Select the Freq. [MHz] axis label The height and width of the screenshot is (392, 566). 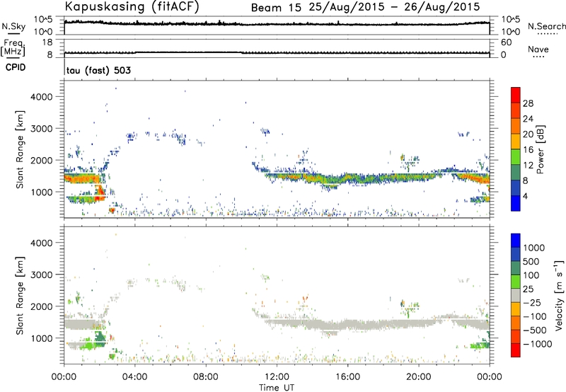[x=13, y=48]
